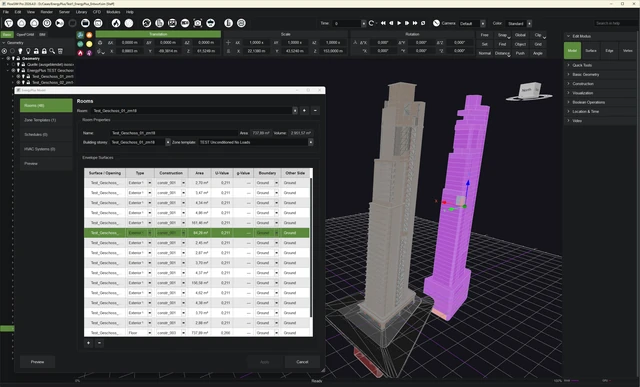Click the flame icon in the main toolbar
This screenshot has height=387, width=640.
click(x=116, y=23)
